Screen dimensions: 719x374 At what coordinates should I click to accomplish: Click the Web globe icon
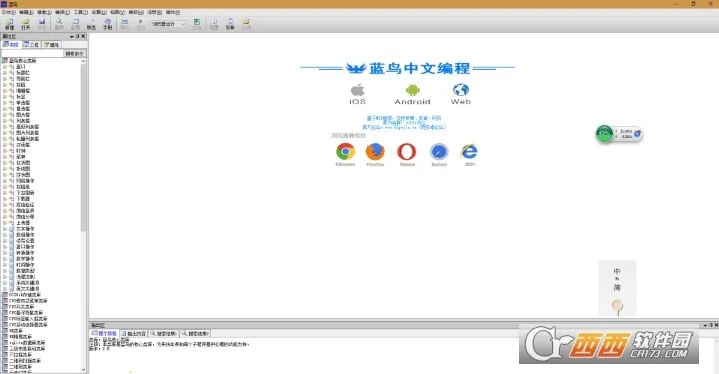click(461, 89)
